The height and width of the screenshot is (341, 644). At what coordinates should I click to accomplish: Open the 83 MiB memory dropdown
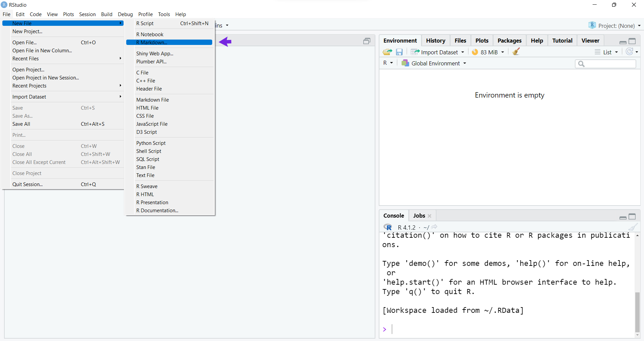click(x=503, y=52)
